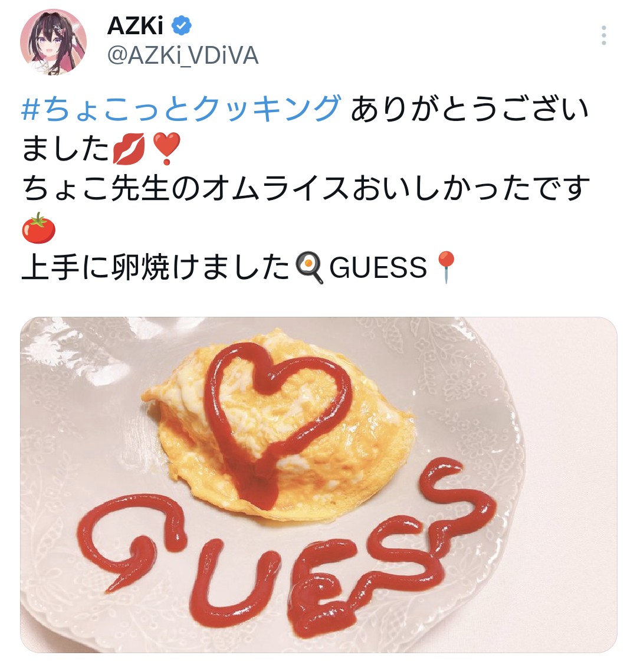The image size is (637, 672).
Task: Click the red pushpin emoji
Action: coord(445,267)
